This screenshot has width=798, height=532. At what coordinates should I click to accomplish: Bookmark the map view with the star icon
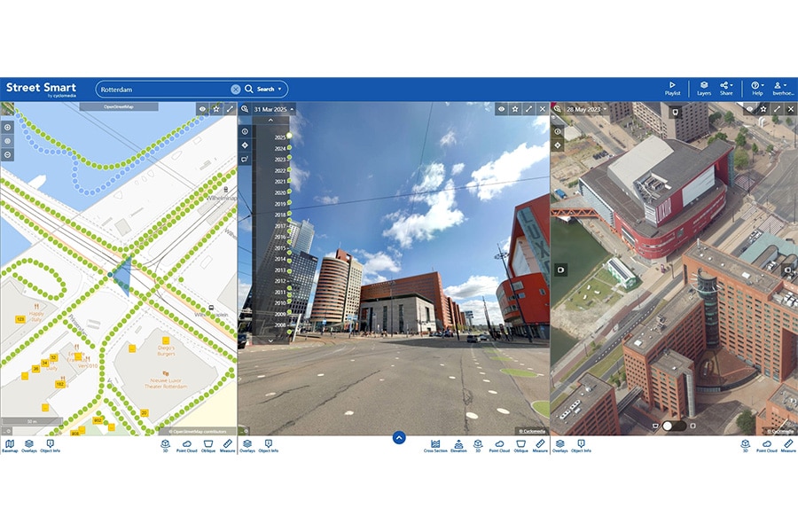[x=216, y=109]
